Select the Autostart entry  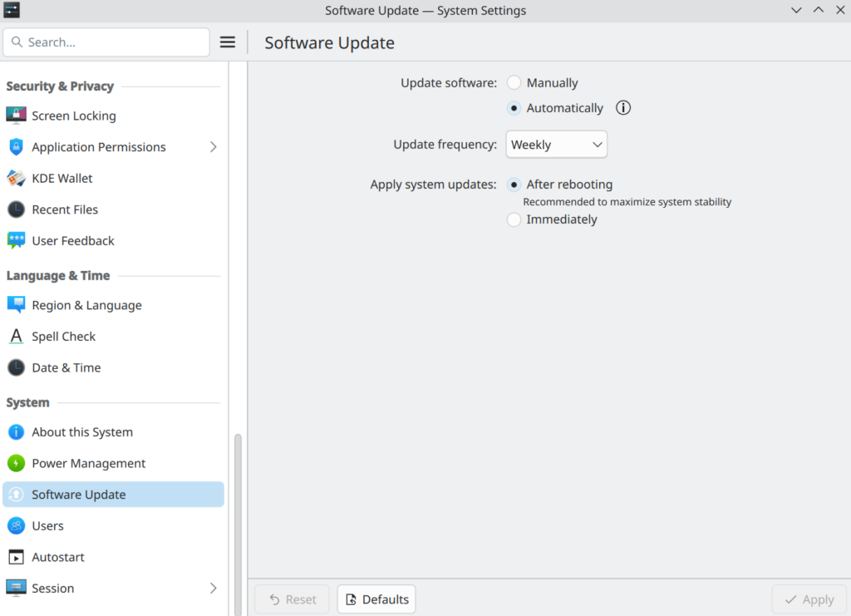(x=113, y=557)
